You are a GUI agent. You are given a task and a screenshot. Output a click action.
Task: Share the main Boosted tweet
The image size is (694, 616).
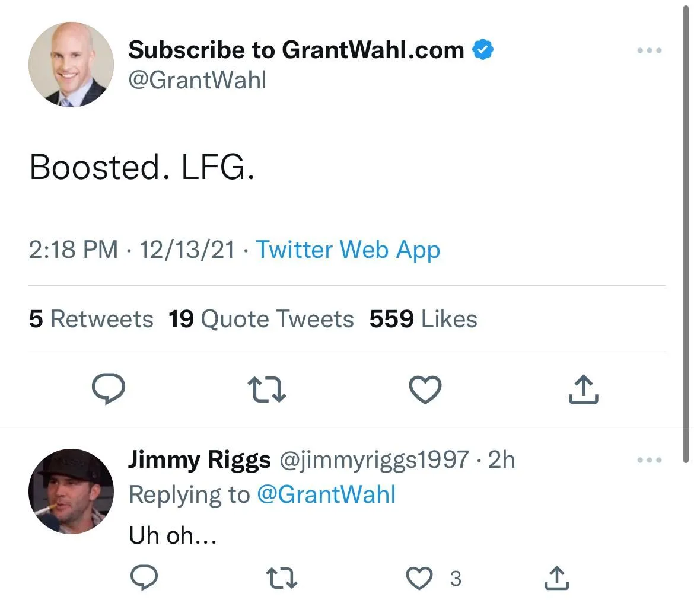(584, 390)
